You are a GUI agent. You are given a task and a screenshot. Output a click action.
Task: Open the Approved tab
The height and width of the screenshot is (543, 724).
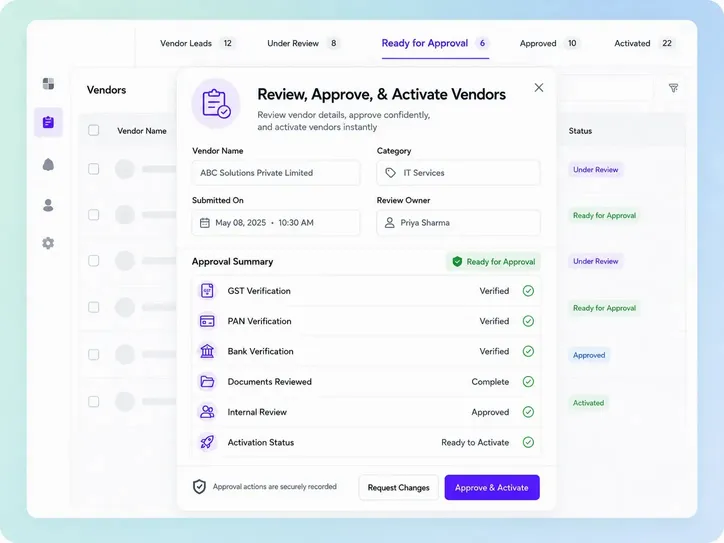click(x=549, y=43)
